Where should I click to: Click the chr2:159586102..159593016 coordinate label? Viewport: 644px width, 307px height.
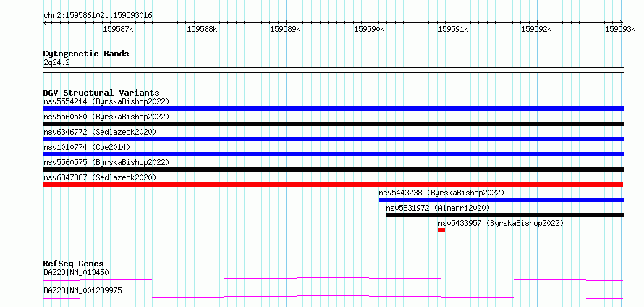click(98, 15)
